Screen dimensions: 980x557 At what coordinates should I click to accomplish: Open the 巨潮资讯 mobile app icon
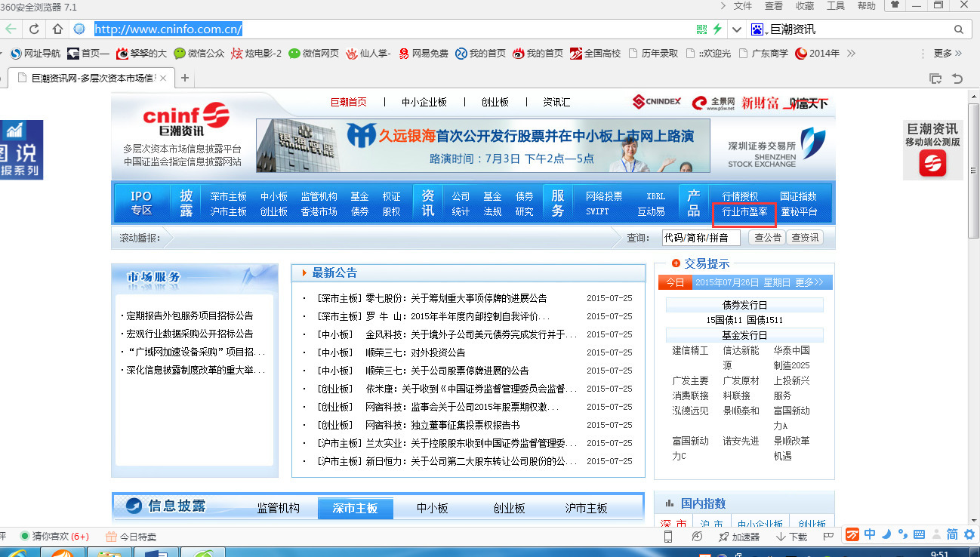932,163
